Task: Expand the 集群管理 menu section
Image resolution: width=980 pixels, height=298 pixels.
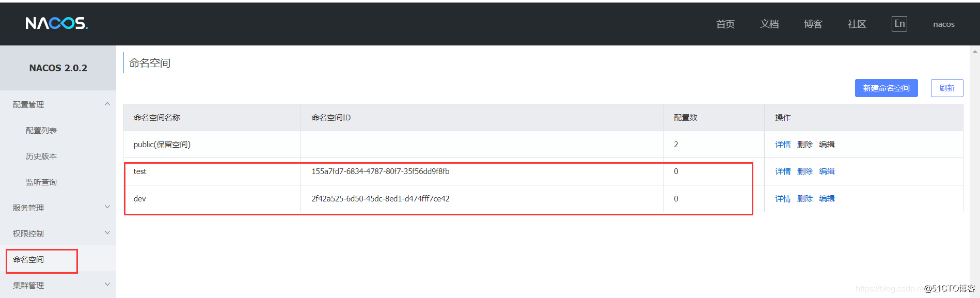Action: pyautogui.click(x=107, y=285)
